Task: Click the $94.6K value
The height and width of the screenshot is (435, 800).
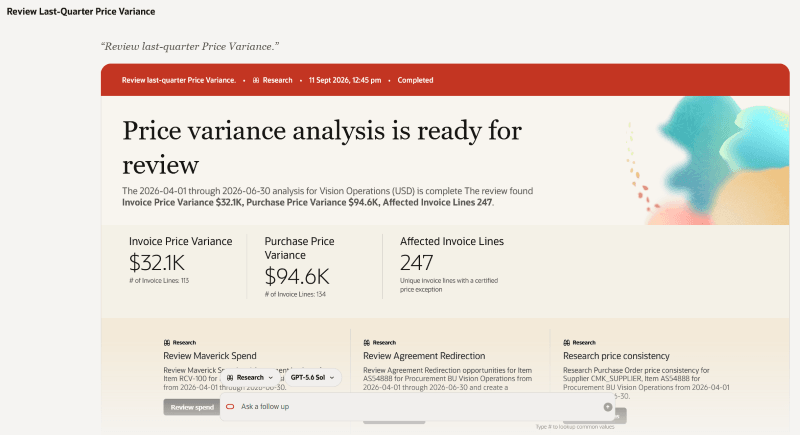Action: tap(297, 276)
